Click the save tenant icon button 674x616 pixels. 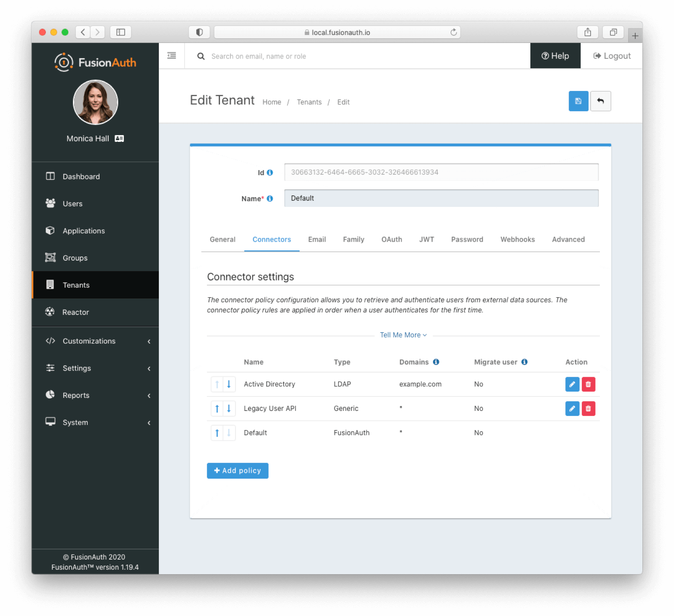click(578, 101)
